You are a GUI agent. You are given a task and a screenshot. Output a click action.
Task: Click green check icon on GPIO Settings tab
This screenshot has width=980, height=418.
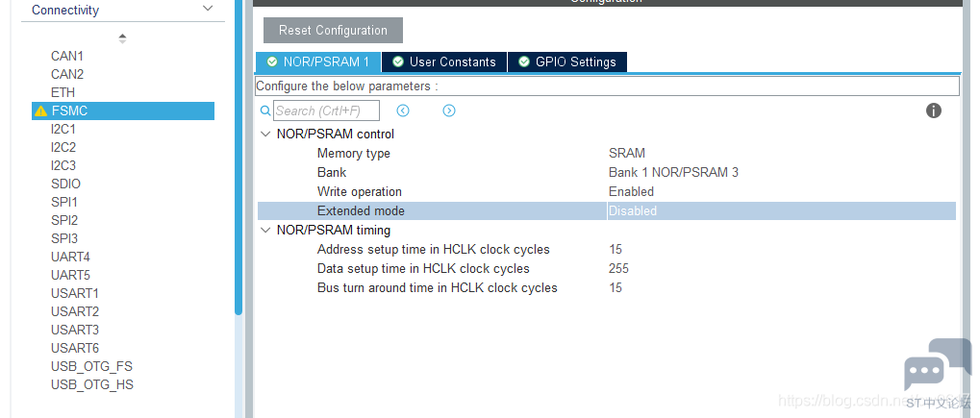click(524, 61)
